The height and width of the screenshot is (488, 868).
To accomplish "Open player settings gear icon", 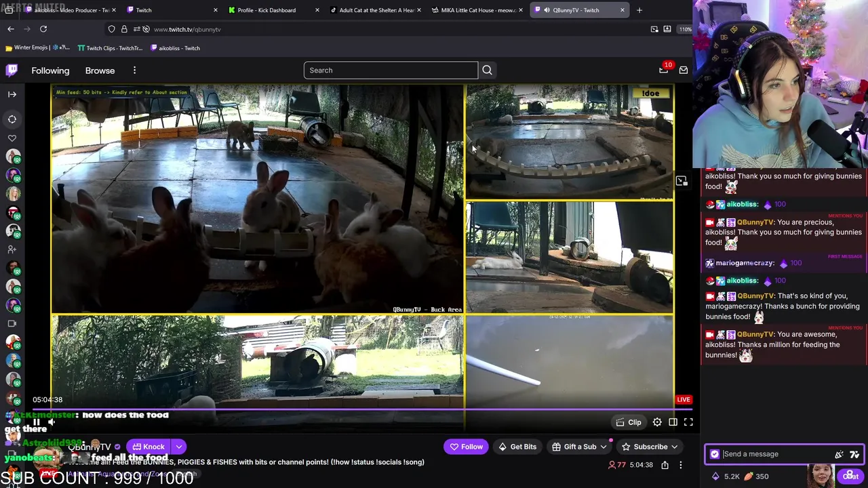I will coord(657,422).
